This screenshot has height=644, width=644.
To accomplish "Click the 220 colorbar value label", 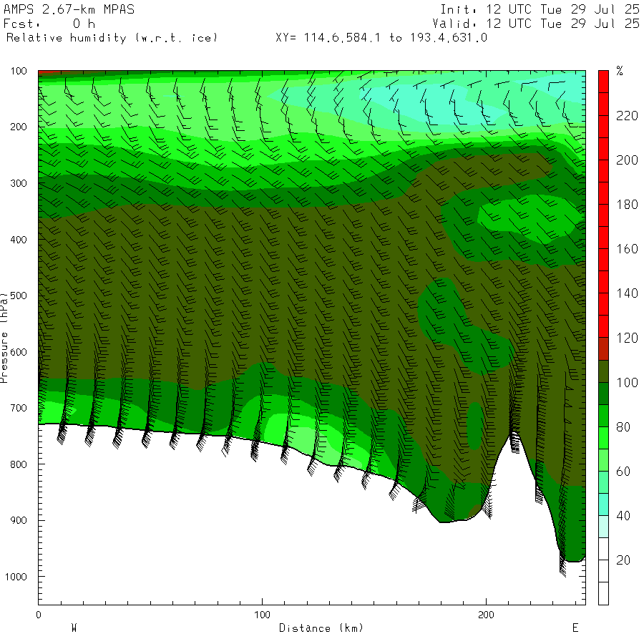I will [627, 116].
